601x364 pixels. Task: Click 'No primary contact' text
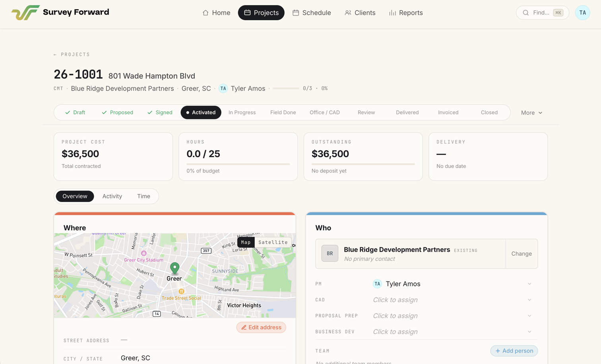click(369, 259)
